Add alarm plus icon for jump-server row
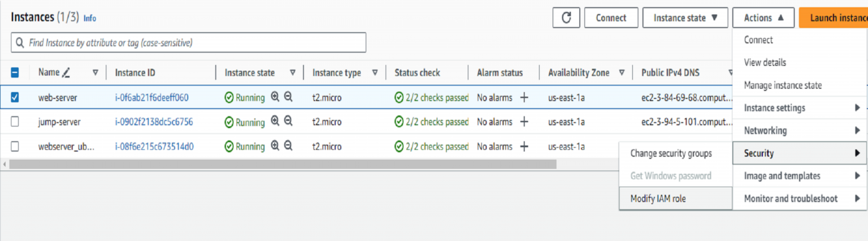This screenshot has width=868, height=241. coord(524,122)
